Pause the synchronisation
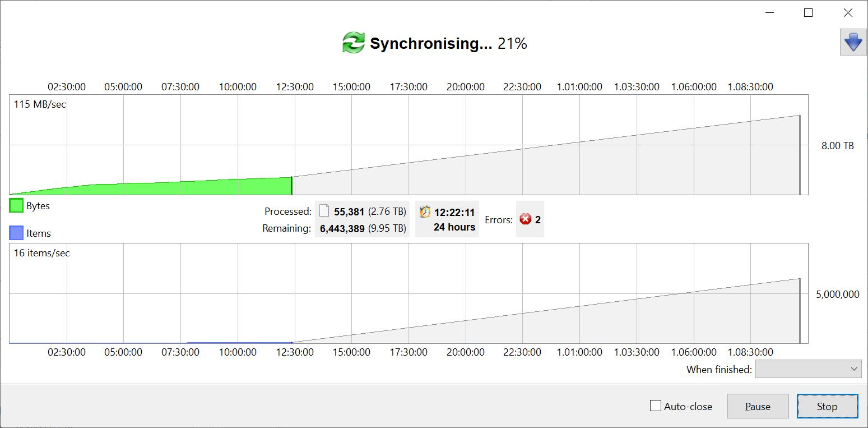This screenshot has height=428, width=868. [x=758, y=406]
